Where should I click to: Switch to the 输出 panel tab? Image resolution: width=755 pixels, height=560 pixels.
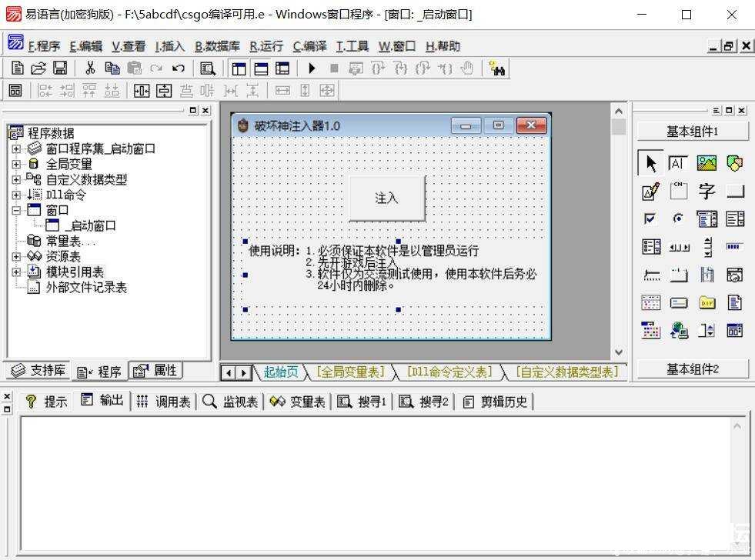102,401
